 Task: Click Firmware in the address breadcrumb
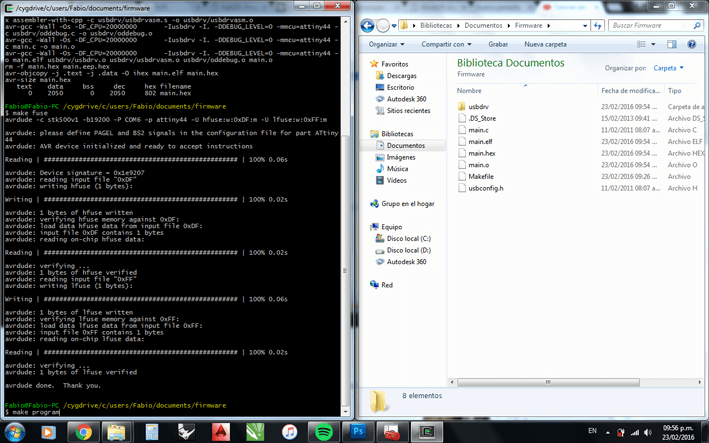(528, 26)
